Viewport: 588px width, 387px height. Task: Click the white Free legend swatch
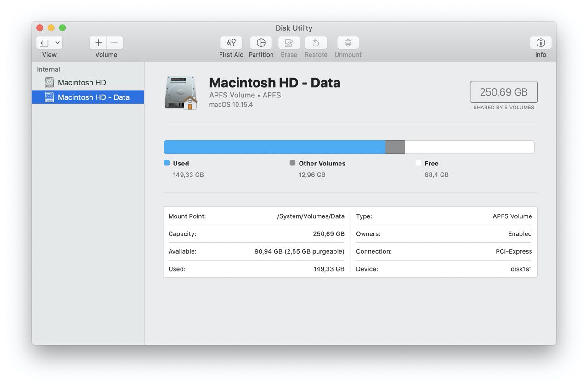[418, 163]
